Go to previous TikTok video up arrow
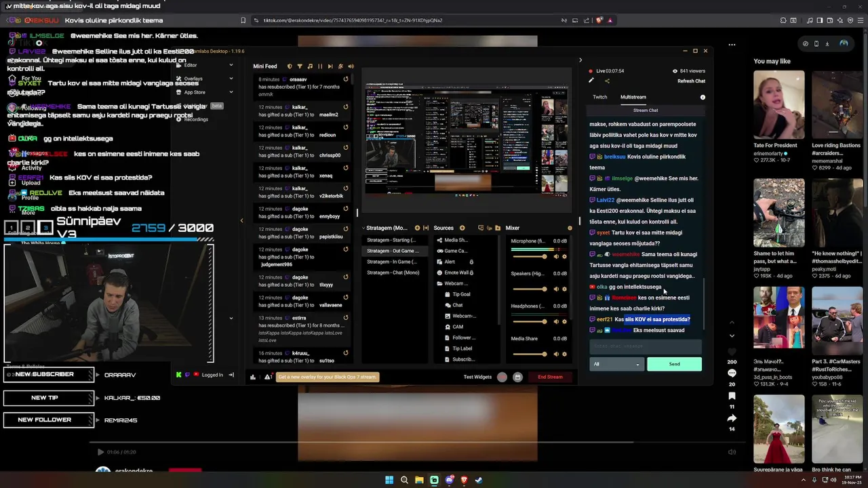 (x=732, y=322)
